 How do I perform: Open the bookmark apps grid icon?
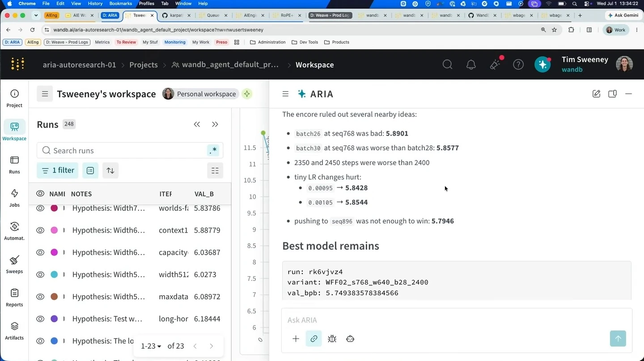pyautogui.click(x=237, y=42)
